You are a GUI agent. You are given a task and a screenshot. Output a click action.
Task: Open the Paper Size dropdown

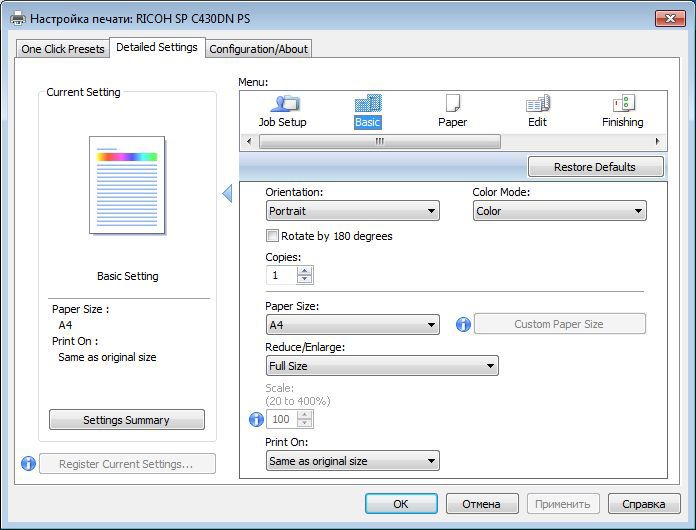(x=353, y=325)
